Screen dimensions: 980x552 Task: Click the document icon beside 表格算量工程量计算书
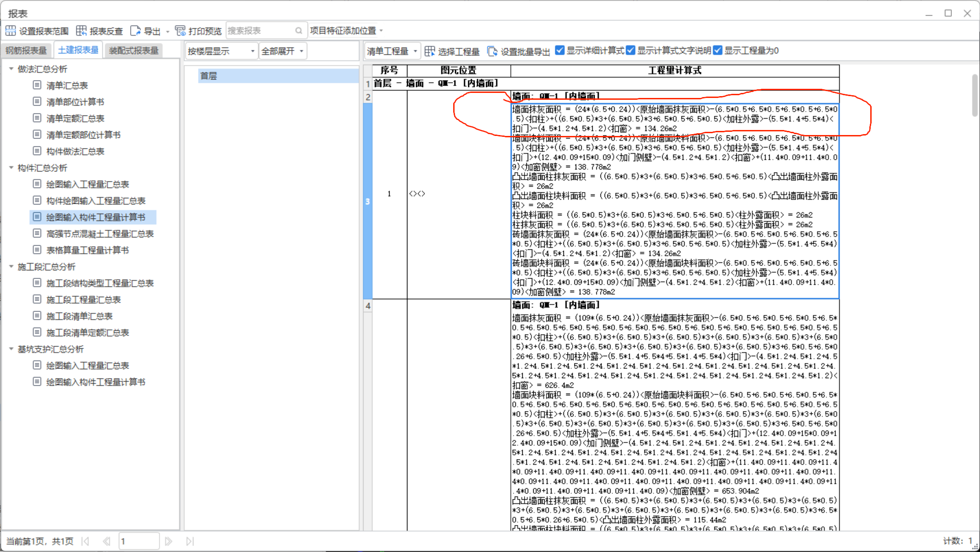[x=37, y=249]
